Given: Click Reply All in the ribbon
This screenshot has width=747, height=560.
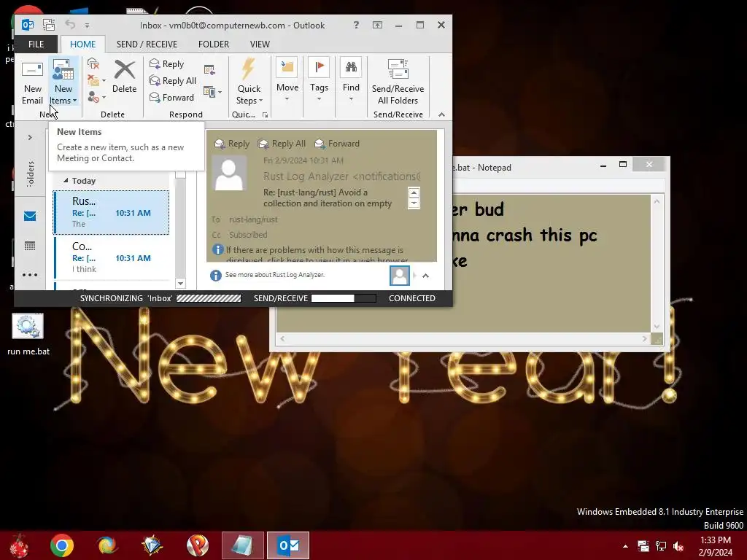Looking at the screenshot, I should click(x=172, y=80).
